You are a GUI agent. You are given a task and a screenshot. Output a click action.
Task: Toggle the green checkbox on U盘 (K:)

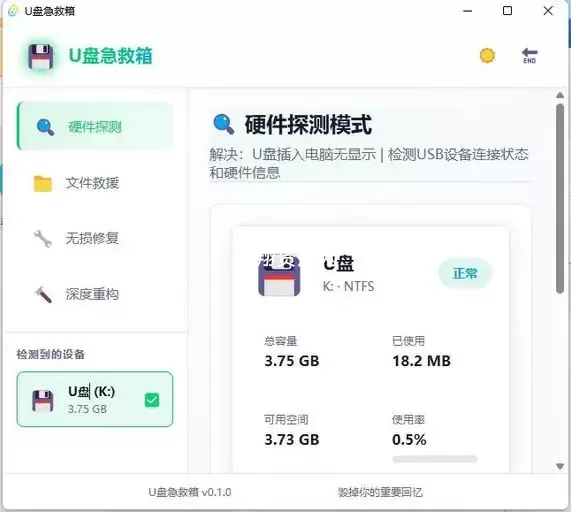(152, 400)
